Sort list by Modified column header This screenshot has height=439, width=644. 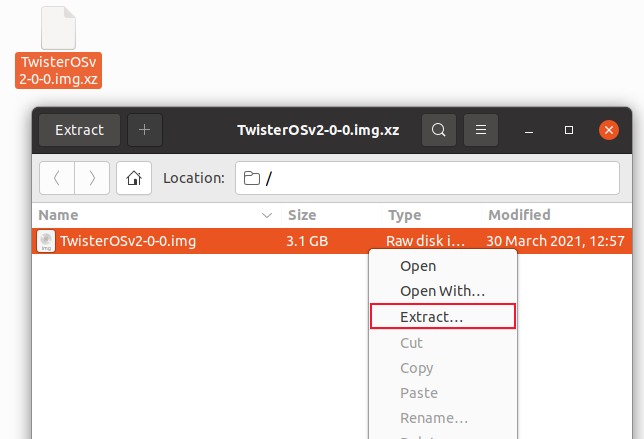click(519, 215)
